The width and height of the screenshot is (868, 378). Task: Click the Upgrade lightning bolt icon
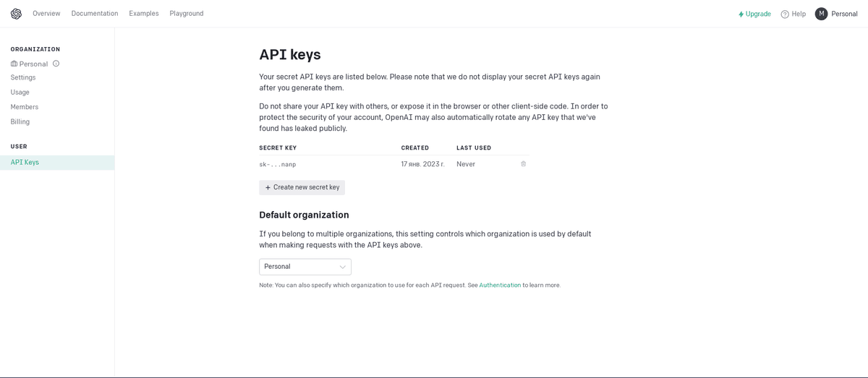[x=741, y=14]
